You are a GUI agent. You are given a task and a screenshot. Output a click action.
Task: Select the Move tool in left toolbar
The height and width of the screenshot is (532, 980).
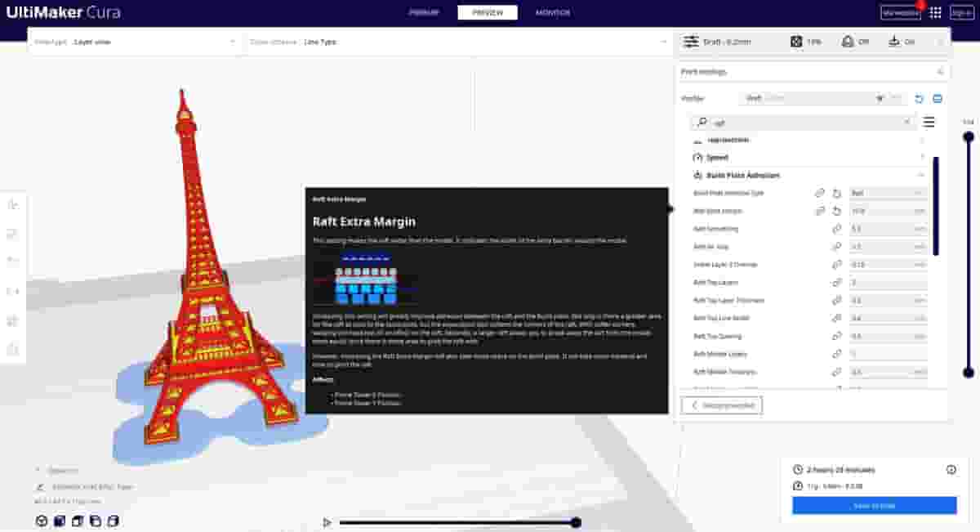point(14,207)
